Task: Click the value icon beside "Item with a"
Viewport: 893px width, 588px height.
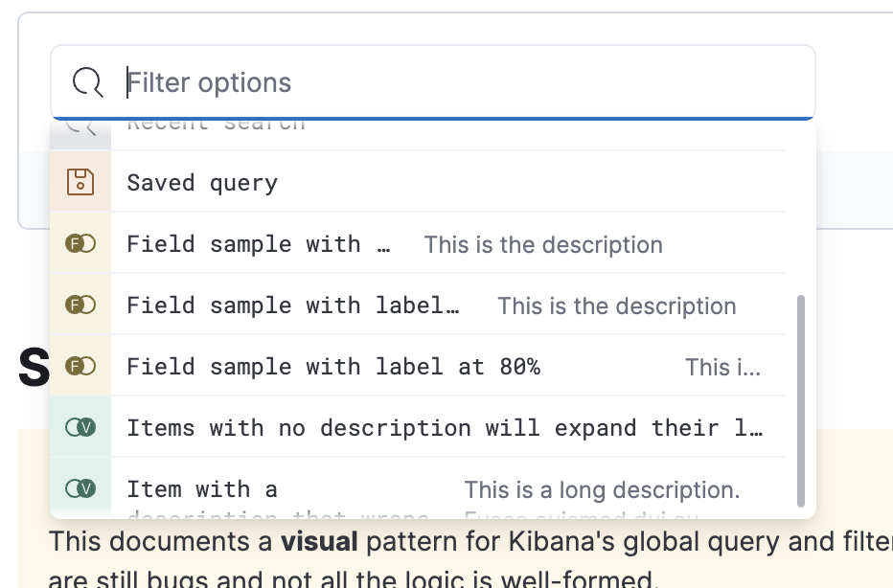Action: coord(80,489)
